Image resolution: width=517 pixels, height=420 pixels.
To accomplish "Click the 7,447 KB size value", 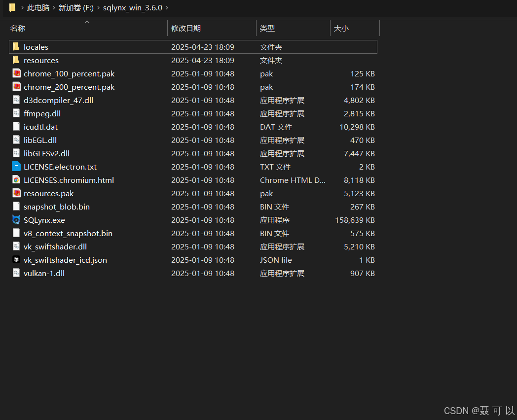I will (x=360, y=153).
